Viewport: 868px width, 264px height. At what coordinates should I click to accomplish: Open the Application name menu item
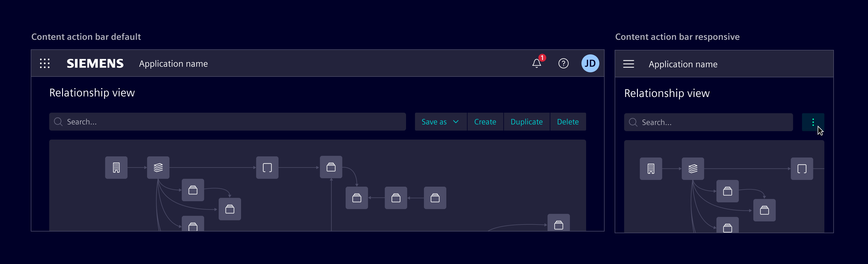(x=173, y=63)
